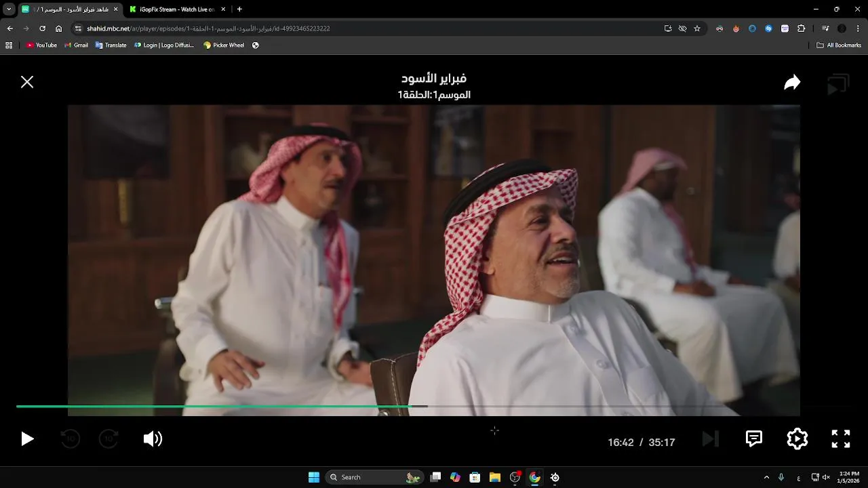This screenshot has width=868, height=488.
Task: Open the purple square extension icon
Action: click(x=785, y=28)
